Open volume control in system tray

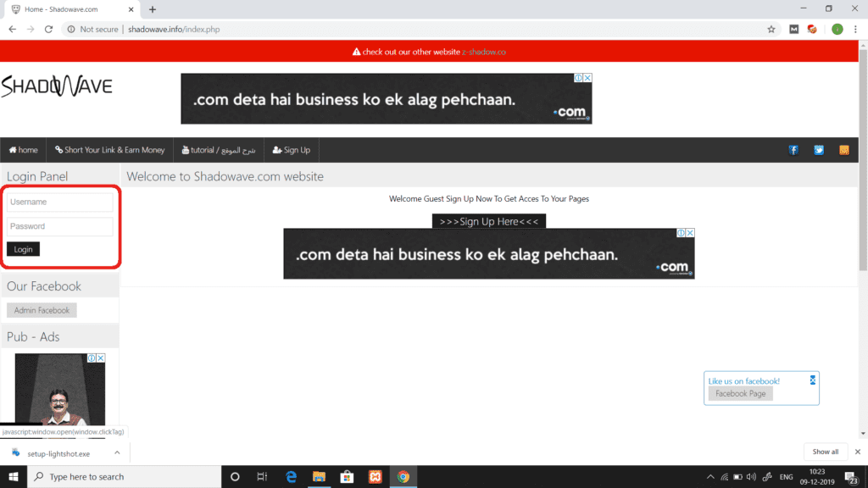pyautogui.click(x=751, y=477)
